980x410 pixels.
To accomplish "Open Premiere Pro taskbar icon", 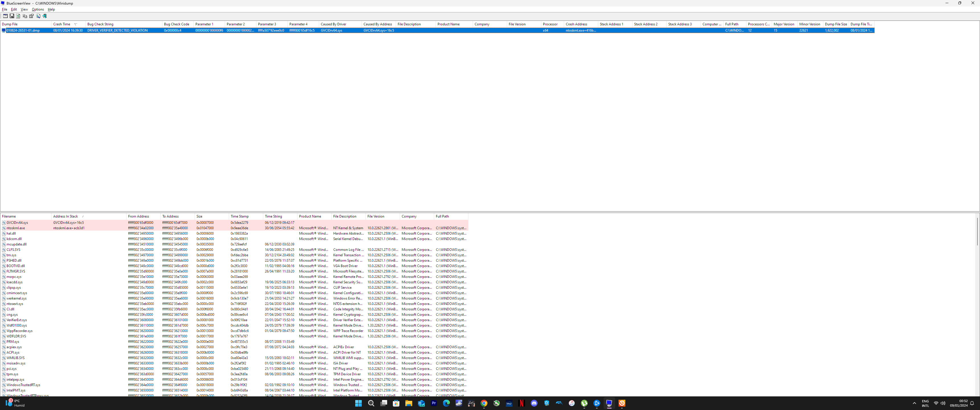I will point(434,403).
